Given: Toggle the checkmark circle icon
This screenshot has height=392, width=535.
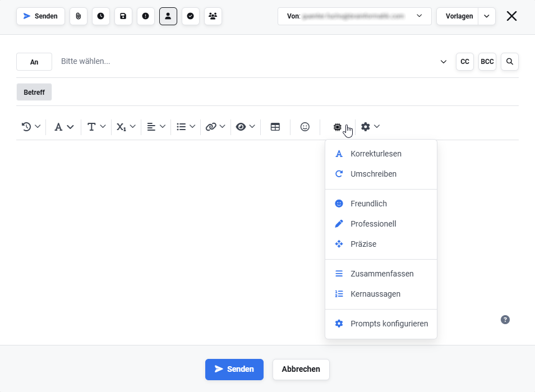Looking at the screenshot, I should tap(190, 16).
